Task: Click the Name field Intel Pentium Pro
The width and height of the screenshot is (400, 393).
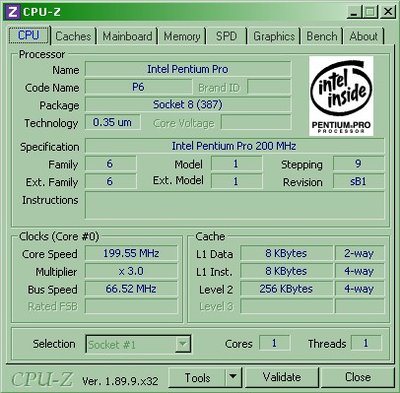Action: [188, 69]
